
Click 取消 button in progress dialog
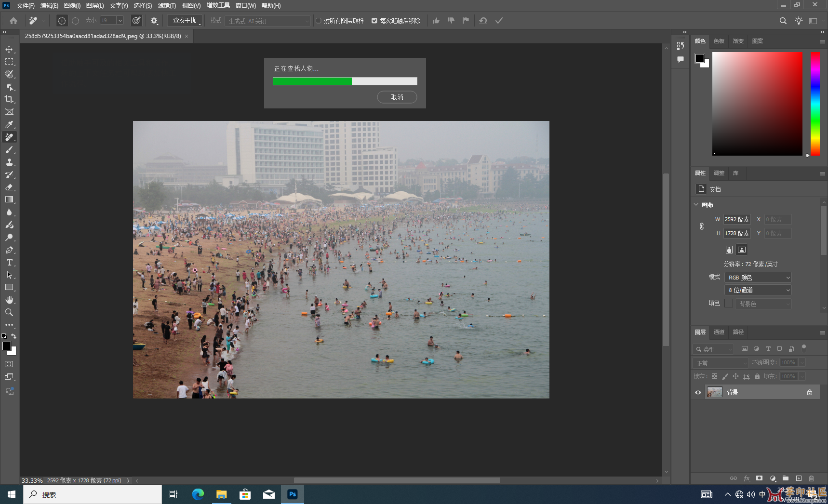point(397,97)
